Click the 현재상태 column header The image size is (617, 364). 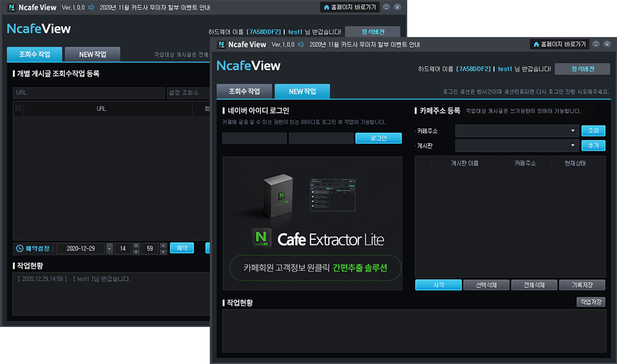(575, 163)
